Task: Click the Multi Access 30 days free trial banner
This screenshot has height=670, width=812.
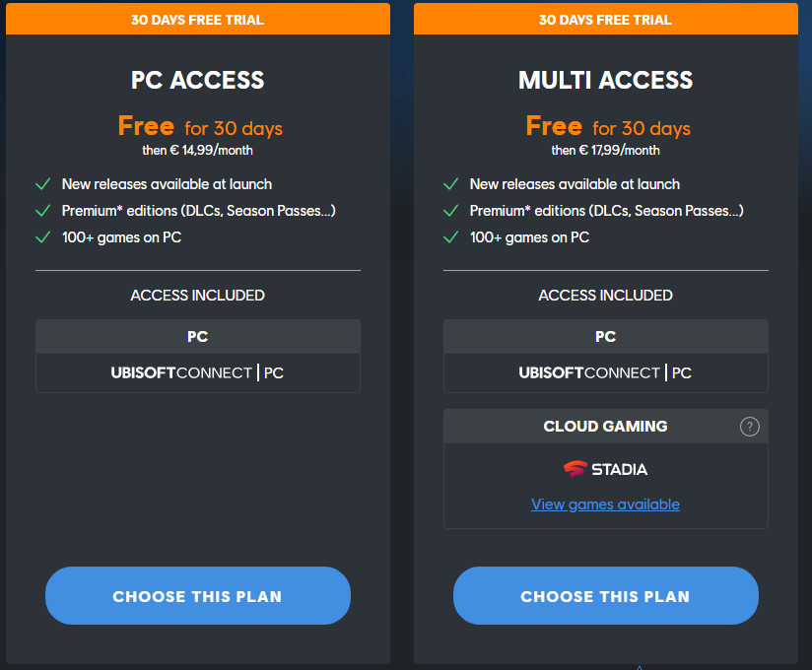Action: click(605, 20)
